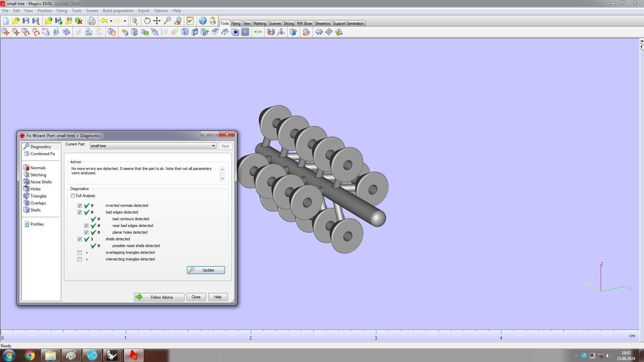
Task: Open Help question mark icon
Action: [203, 21]
